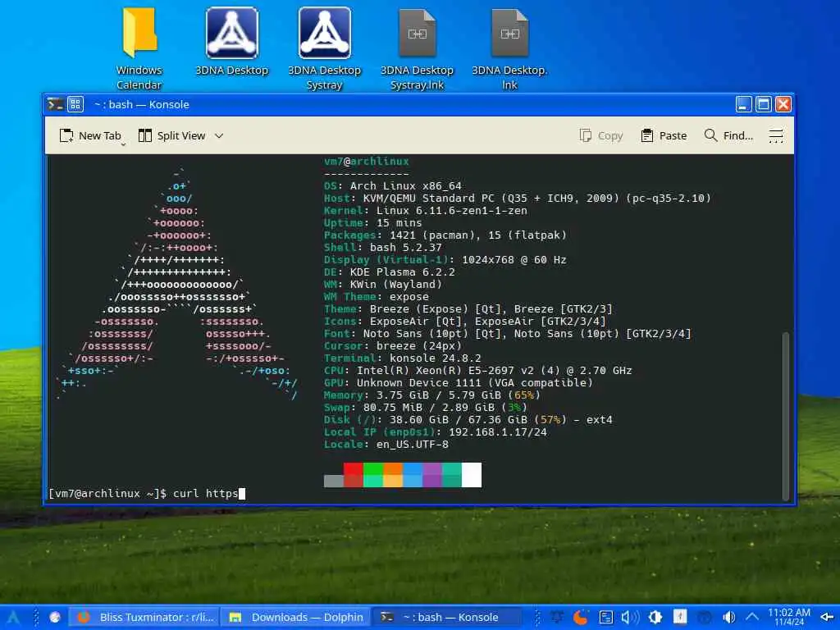Image resolution: width=840 pixels, height=630 pixels.
Task: Click the speaker icon left of tray chevron
Action: point(728,617)
